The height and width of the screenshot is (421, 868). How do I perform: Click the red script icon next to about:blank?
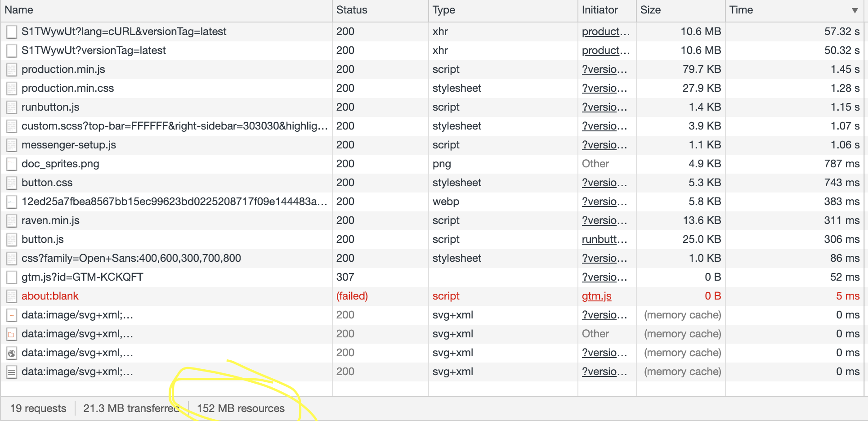(11, 296)
